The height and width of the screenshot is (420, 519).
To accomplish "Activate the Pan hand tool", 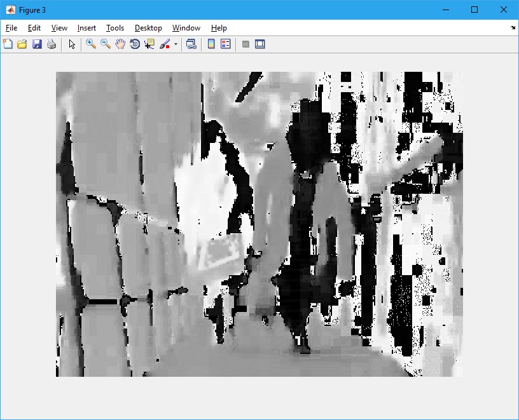I will (120, 44).
